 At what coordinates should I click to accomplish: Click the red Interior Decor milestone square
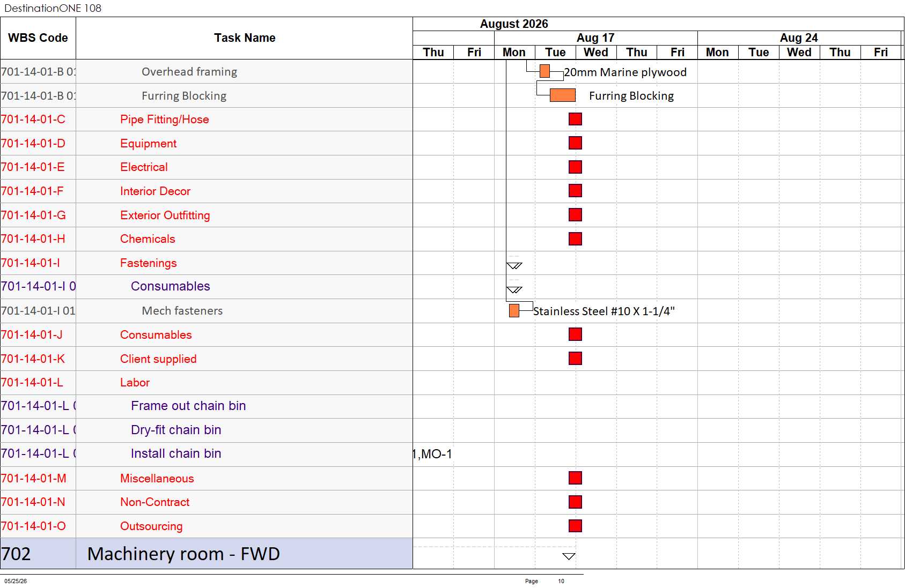(575, 191)
